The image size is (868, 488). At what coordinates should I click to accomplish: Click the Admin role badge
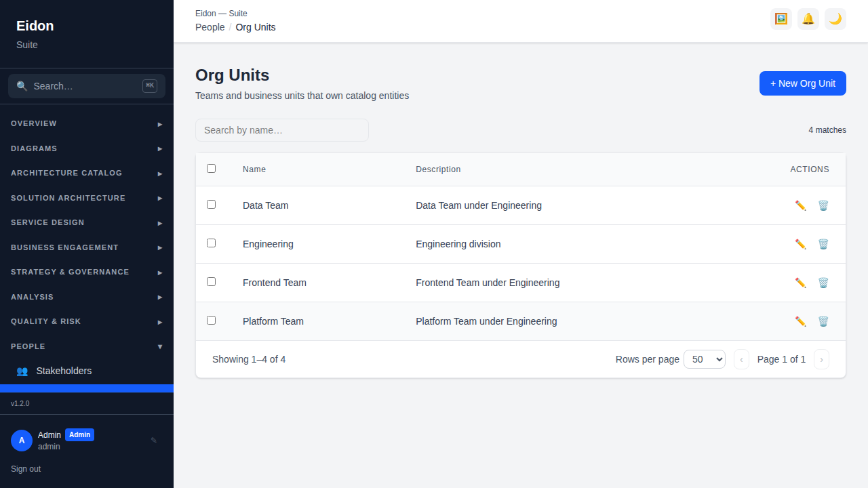click(79, 434)
